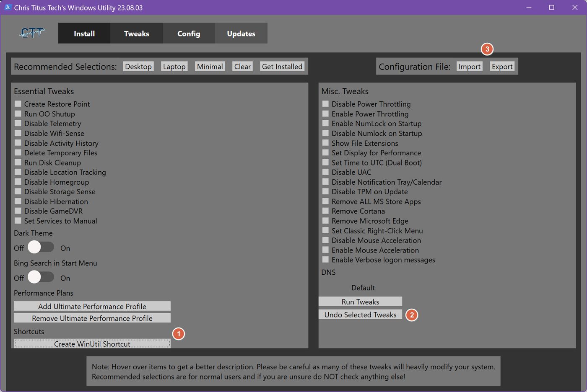Check Disable Storage Sense
Screen dimensions: 587x392
pyautogui.click(x=18, y=191)
